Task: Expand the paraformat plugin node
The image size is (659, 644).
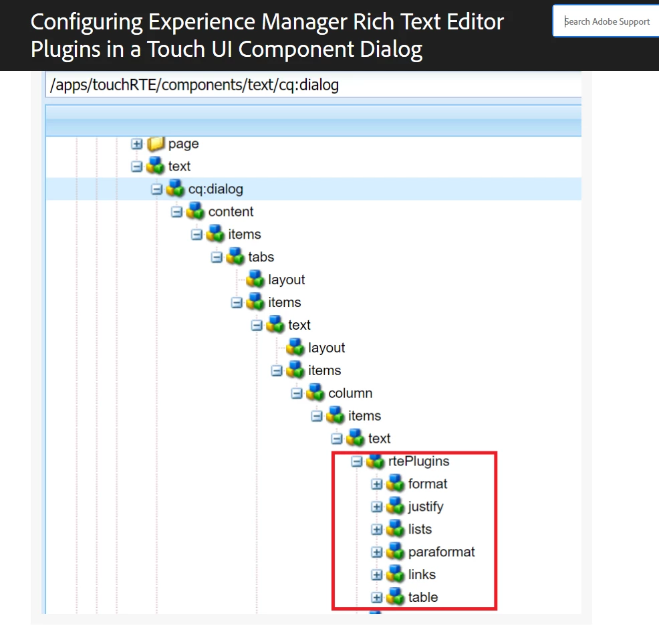Action: tap(376, 553)
